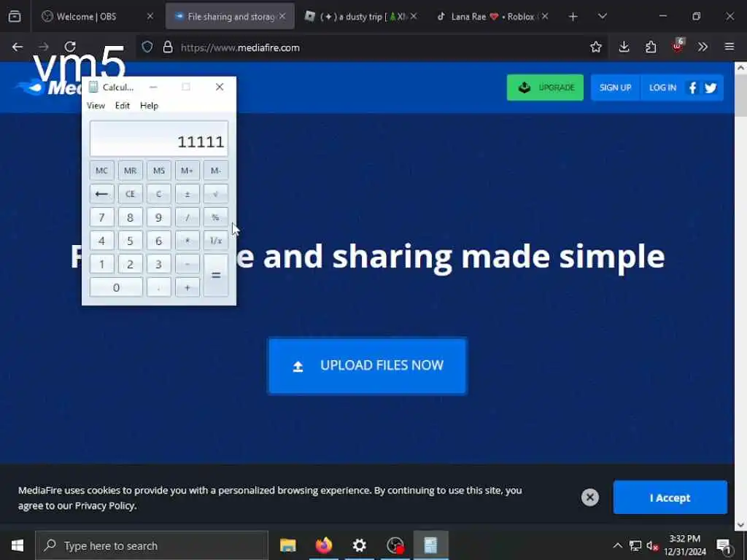Switch to the Lana Rae Roblox TikTok tab

[493, 17]
